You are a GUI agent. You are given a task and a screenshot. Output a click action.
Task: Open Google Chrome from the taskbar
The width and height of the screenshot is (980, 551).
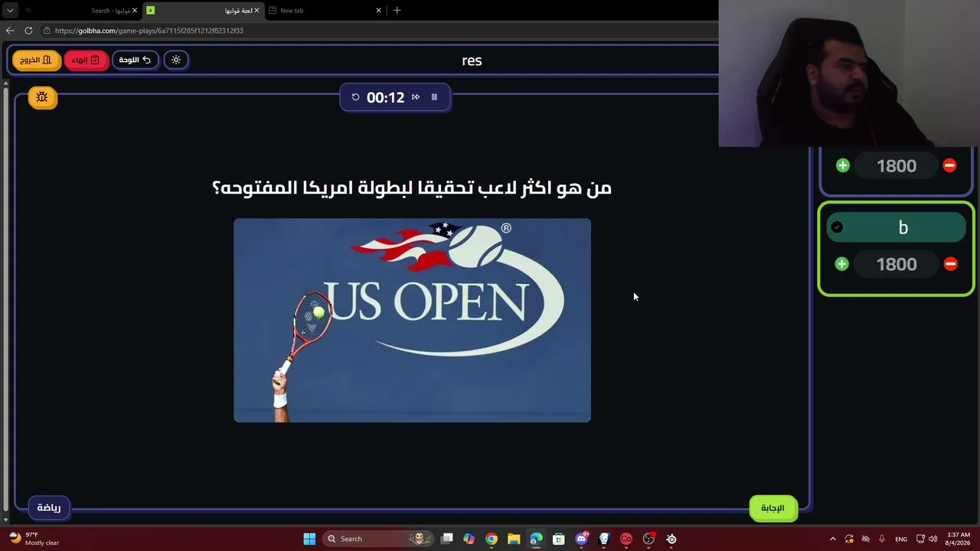[x=492, y=539]
